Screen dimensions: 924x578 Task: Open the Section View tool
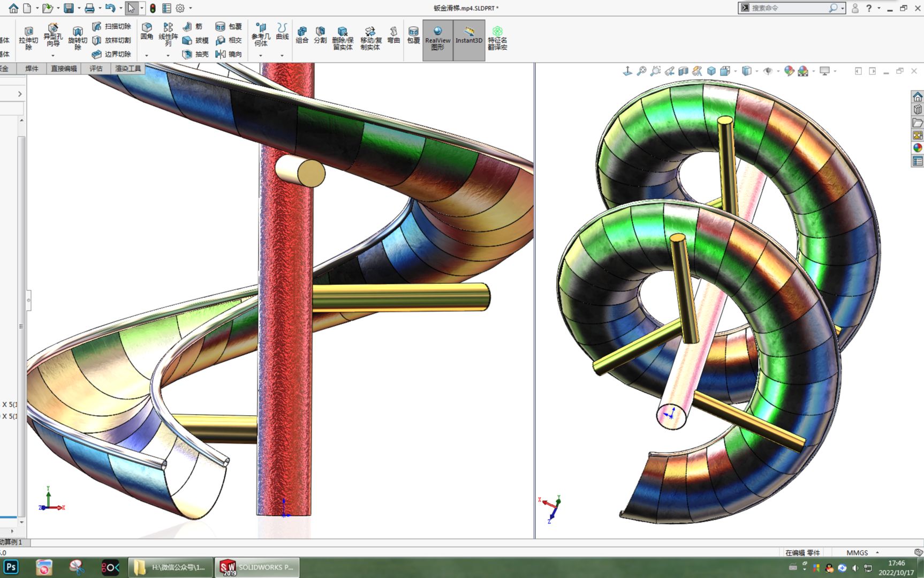click(x=683, y=71)
